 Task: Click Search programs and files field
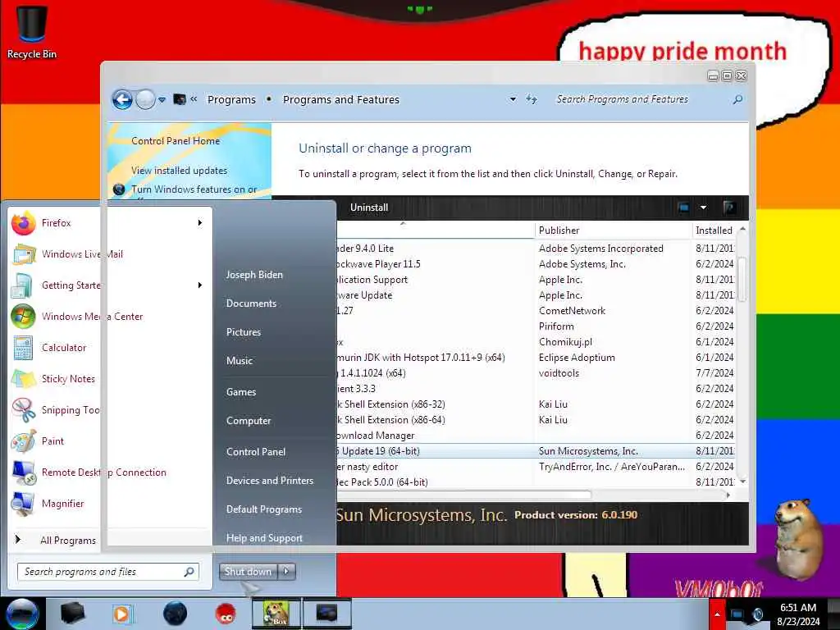point(108,572)
